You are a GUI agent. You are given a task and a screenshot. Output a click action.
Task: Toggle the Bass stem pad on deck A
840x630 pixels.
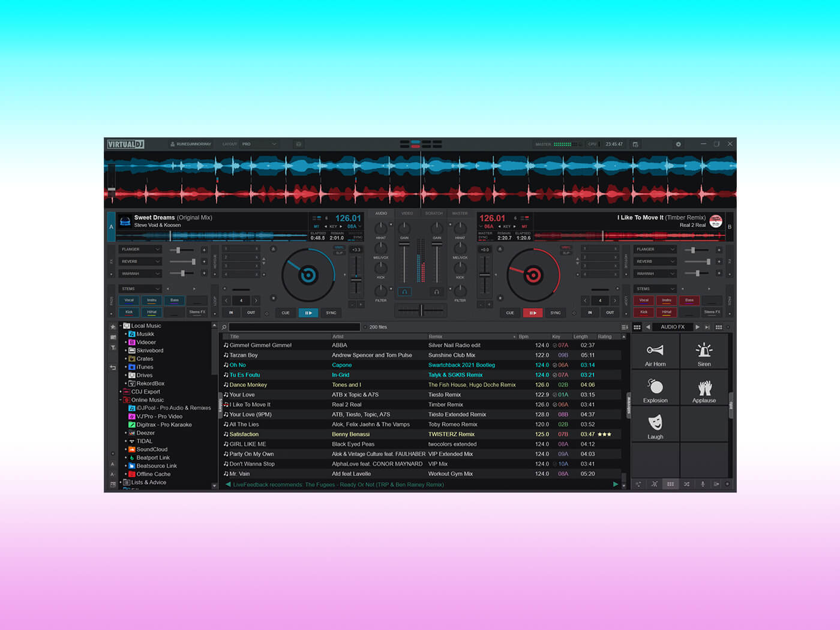click(175, 300)
